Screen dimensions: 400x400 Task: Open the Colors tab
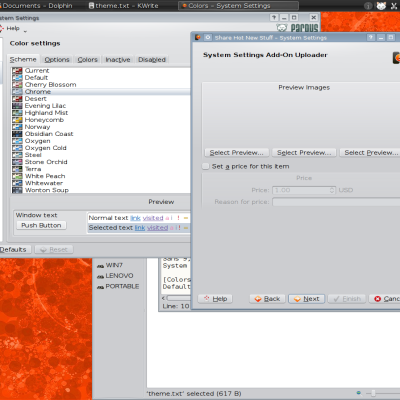87,60
